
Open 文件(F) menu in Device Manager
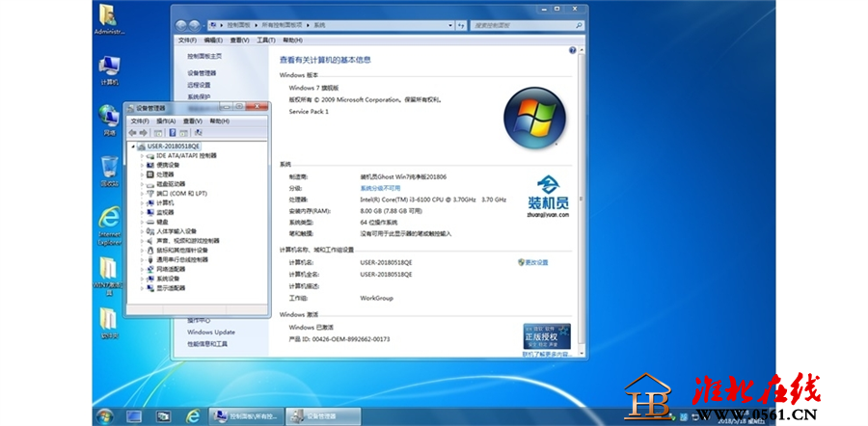pos(140,121)
